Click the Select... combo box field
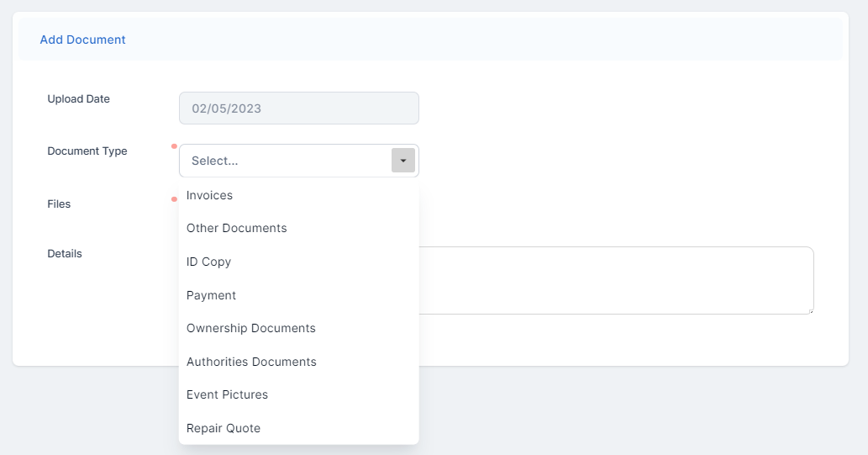Image resolution: width=868 pixels, height=455 pixels. [286, 161]
